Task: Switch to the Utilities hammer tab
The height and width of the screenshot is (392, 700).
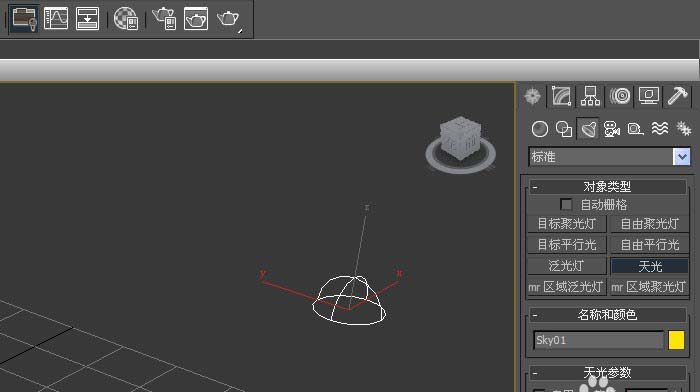Action: 677,96
